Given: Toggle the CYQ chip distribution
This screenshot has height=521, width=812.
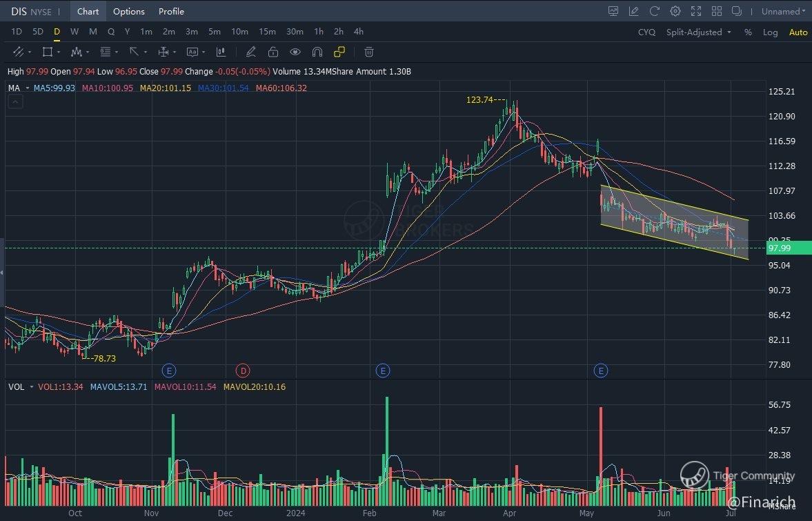Looking at the screenshot, I should 646,32.
